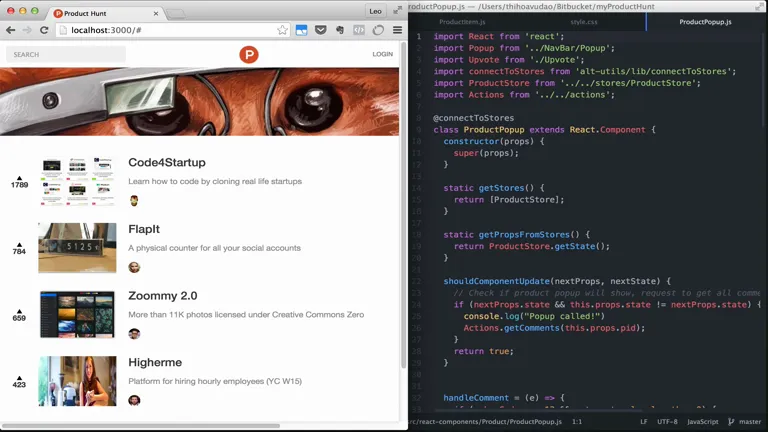
Task: Click 784 vote count
Action: 19,251
